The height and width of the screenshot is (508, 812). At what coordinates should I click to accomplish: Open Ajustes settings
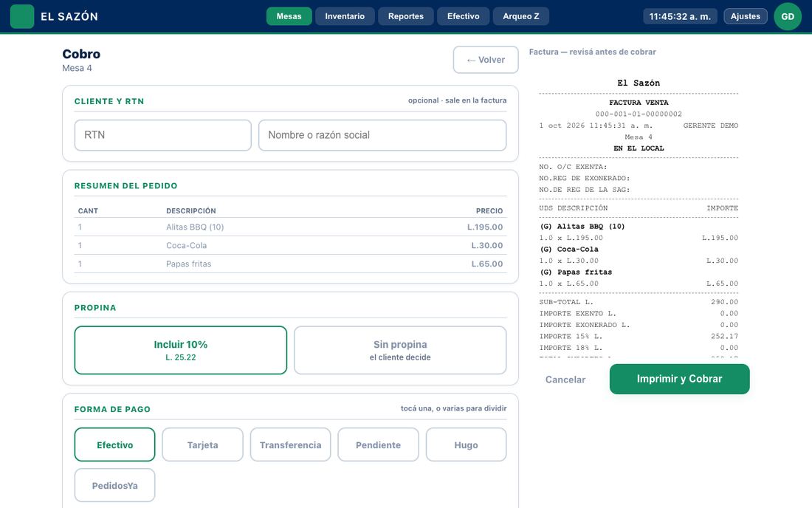(746, 16)
